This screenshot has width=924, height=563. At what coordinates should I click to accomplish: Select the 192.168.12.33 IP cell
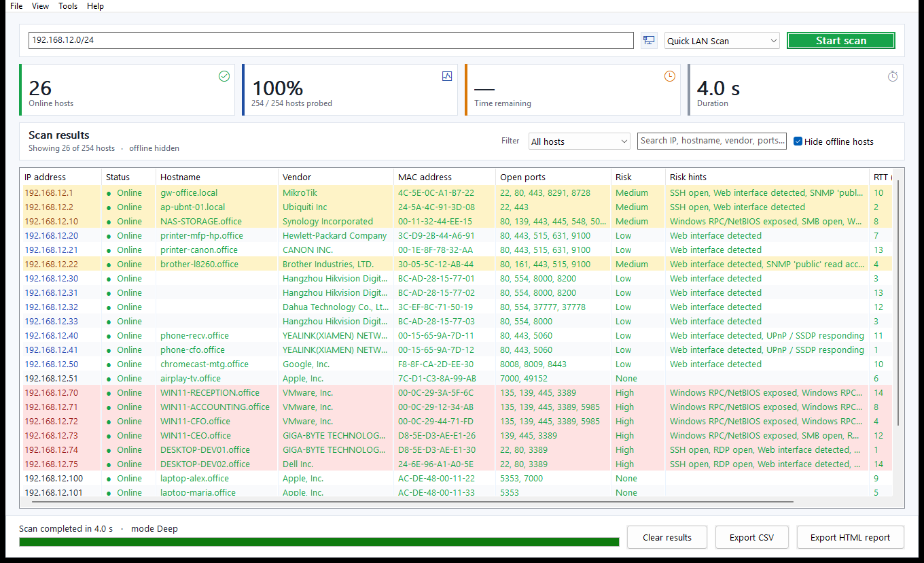pyautogui.click(x=60, y=321)
